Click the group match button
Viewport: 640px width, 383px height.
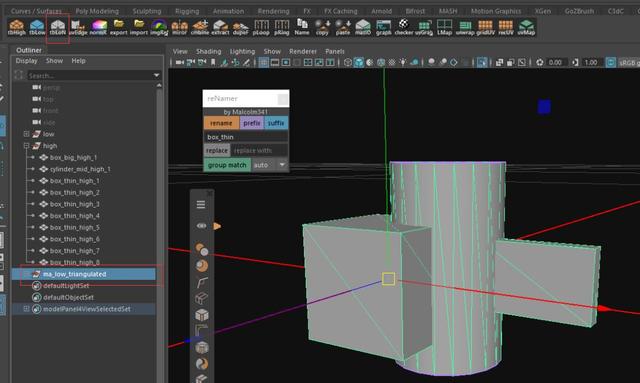click(x=227, y=165)
